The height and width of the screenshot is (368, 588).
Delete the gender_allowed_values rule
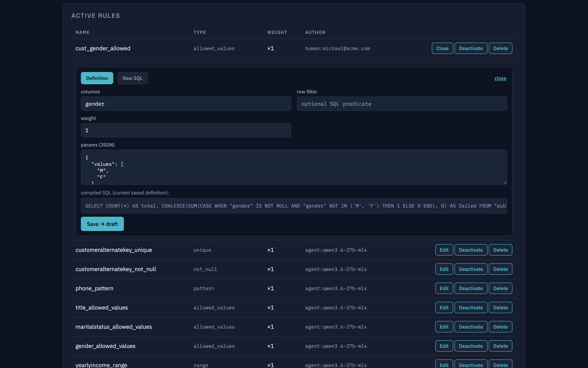pyautogui.click(x=501, y=346)
